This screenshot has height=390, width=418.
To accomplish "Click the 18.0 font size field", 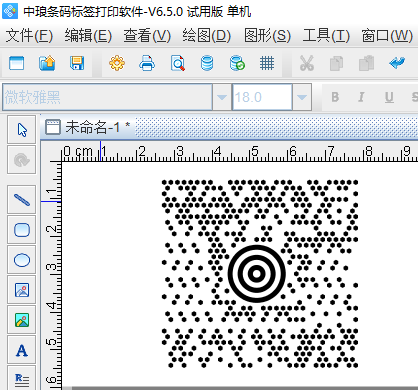I will click(262, 97).
